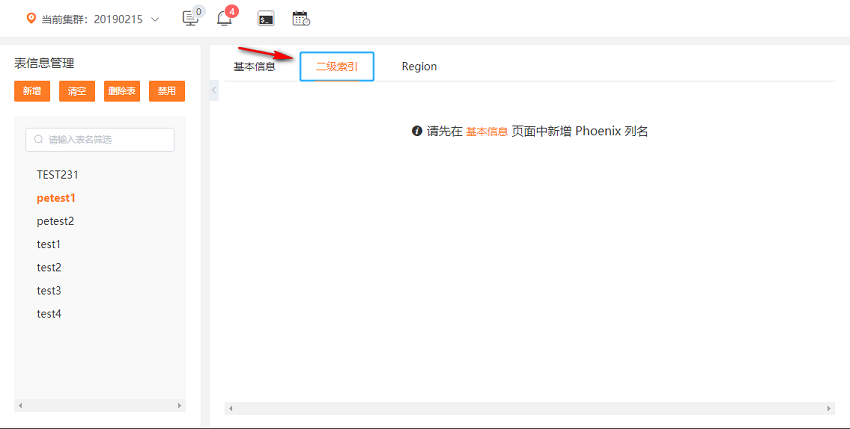Select table petest1 in the list
The image size is (850, 429).
56,198
